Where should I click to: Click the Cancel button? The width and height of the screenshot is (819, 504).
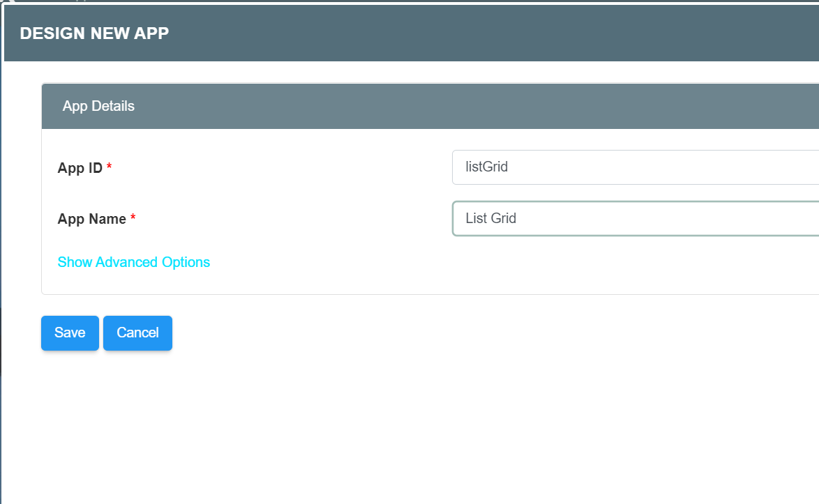click(138, 333)
